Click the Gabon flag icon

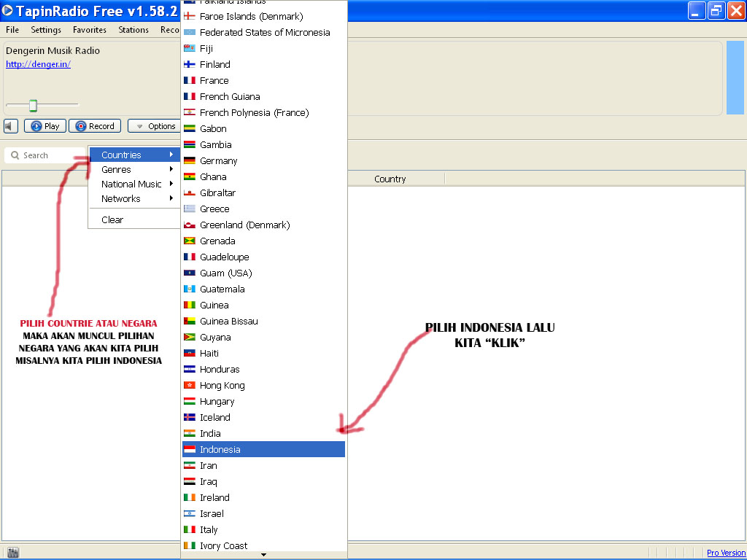click(190, 128)
